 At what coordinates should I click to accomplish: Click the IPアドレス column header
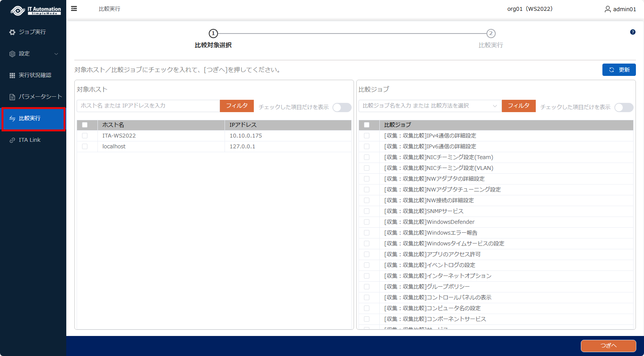click(288, 125)
